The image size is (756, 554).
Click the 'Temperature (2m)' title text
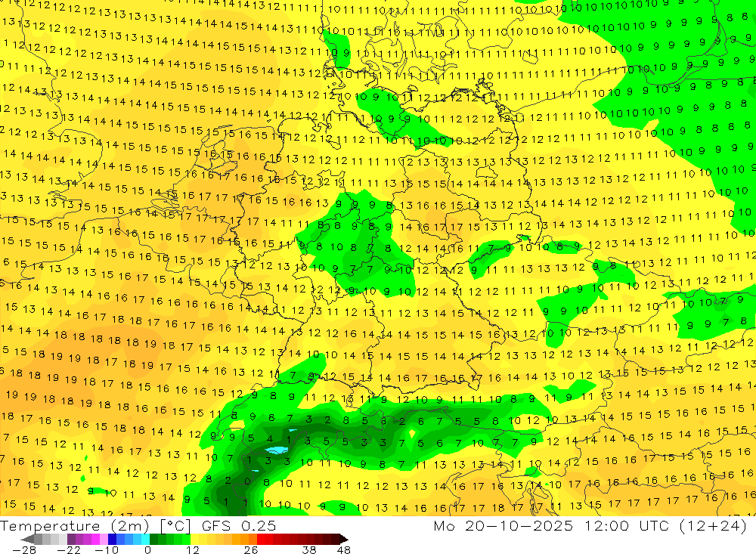pyautogui.click(x=74, y=525)
